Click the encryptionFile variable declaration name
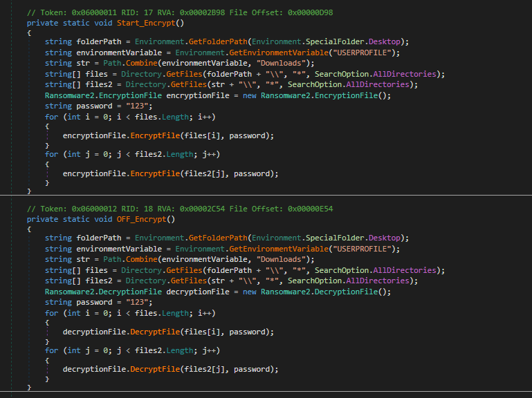Viewport: 532px width, 398px height. pyautogui.click(x=198, y=95)
